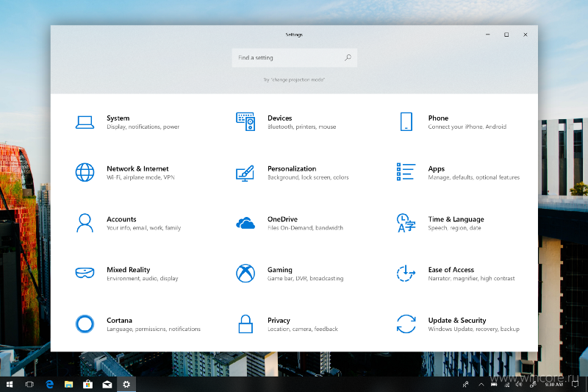
Task: Click the OneDrive cloud icon
Action: [x=245, y=223]
